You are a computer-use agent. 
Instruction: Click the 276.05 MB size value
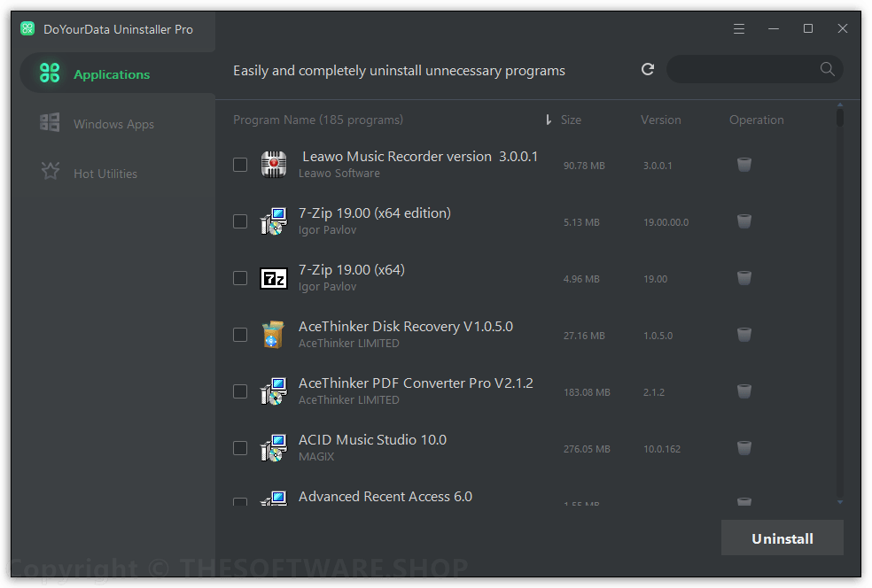(587, 449)
